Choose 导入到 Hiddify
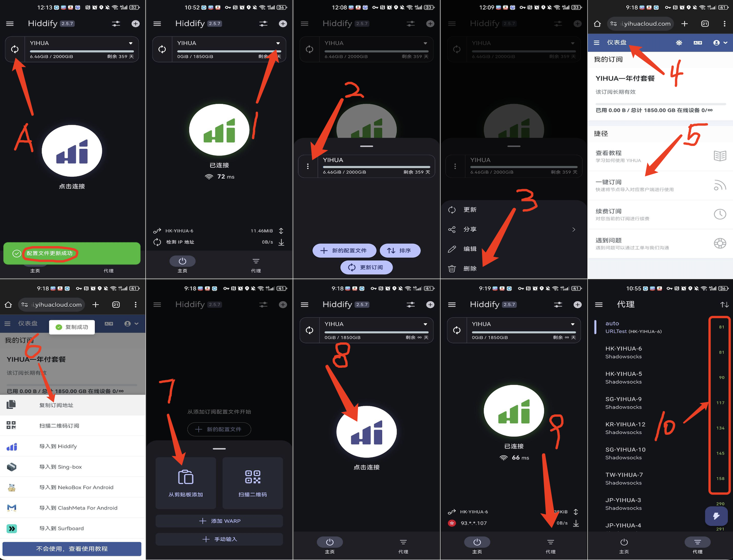The image size is (733, 560). coord(73,446)
